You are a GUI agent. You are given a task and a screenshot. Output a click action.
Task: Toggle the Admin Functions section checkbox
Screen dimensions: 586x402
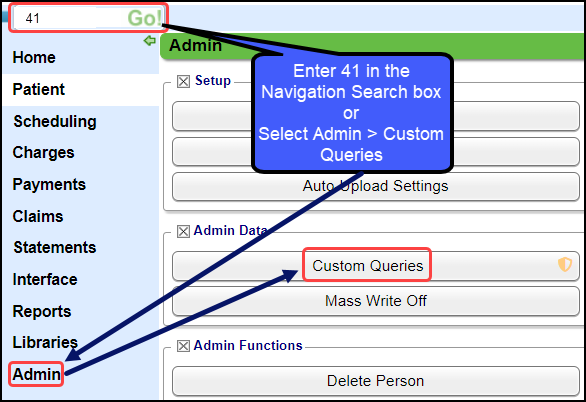tap(183, 346)
